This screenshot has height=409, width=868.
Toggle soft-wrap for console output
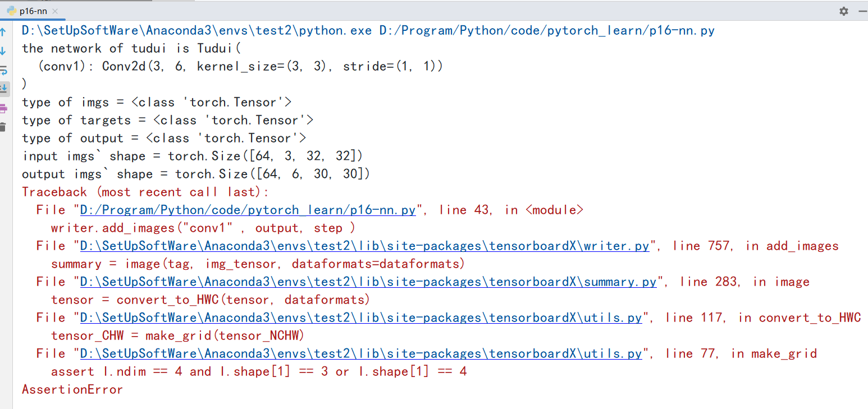click(3, 70)
